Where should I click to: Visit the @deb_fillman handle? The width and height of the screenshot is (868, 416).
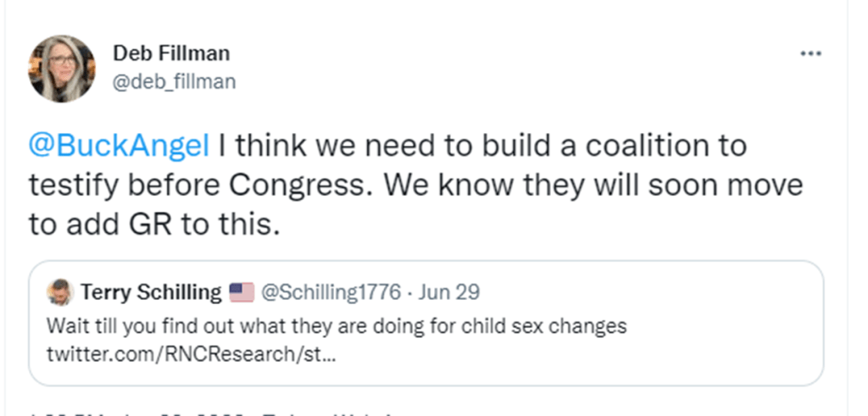pos(174,81)
